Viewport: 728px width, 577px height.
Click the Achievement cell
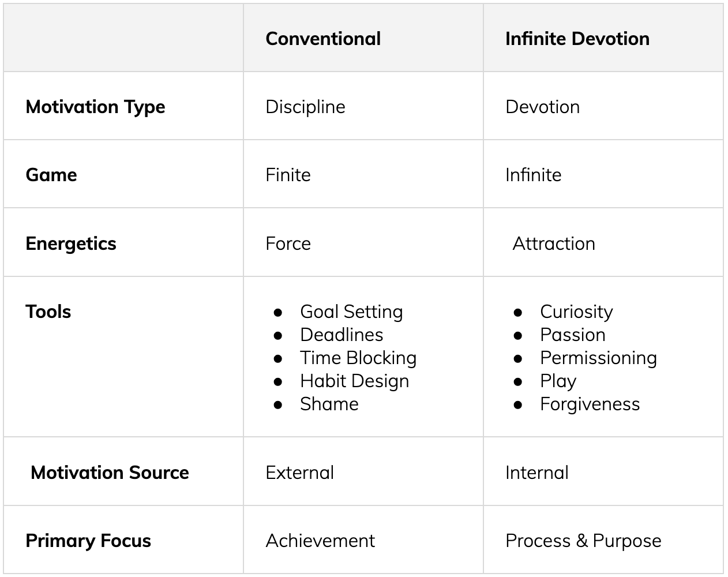click(320, 541)
